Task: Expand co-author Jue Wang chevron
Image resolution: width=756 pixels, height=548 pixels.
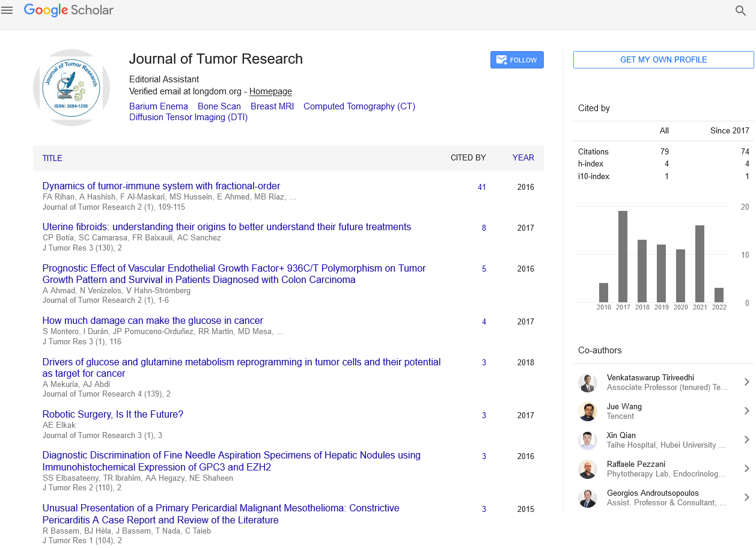Action: coord(746,411)
